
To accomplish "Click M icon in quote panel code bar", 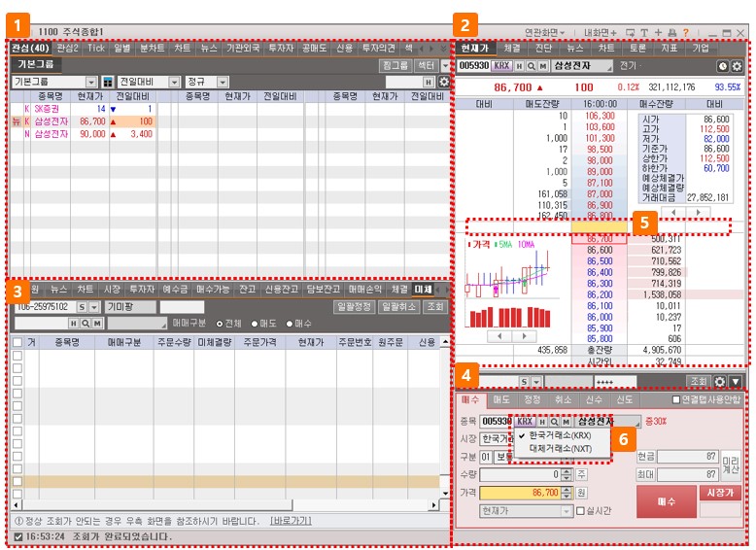I will (543, 66).
